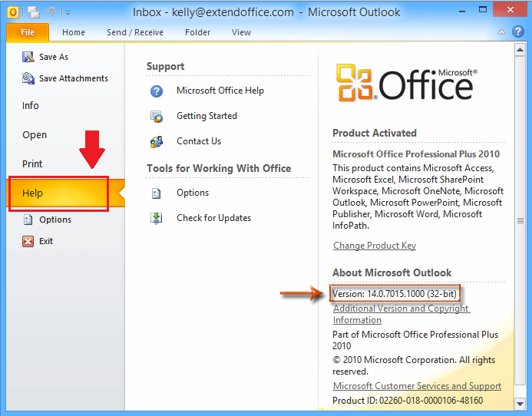The height and width of the screenshot is (416, 532).
Task: Open Microsoft Office Help
Action: (220, 91)
